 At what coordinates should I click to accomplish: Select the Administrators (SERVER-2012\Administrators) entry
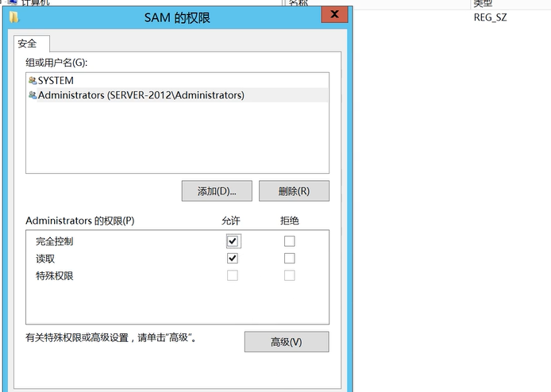pos(141,95)
